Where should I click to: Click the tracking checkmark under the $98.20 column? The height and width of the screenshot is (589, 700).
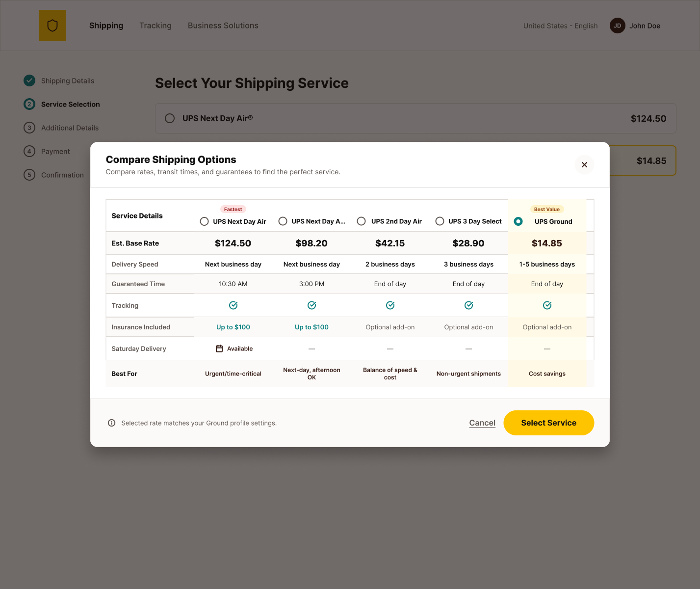(x=312, y=305)
